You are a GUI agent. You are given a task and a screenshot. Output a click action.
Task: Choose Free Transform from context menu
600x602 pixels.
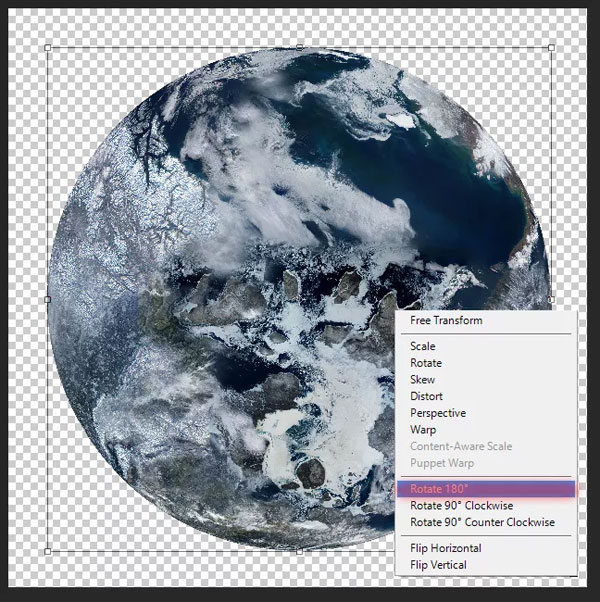pos(486,320)
